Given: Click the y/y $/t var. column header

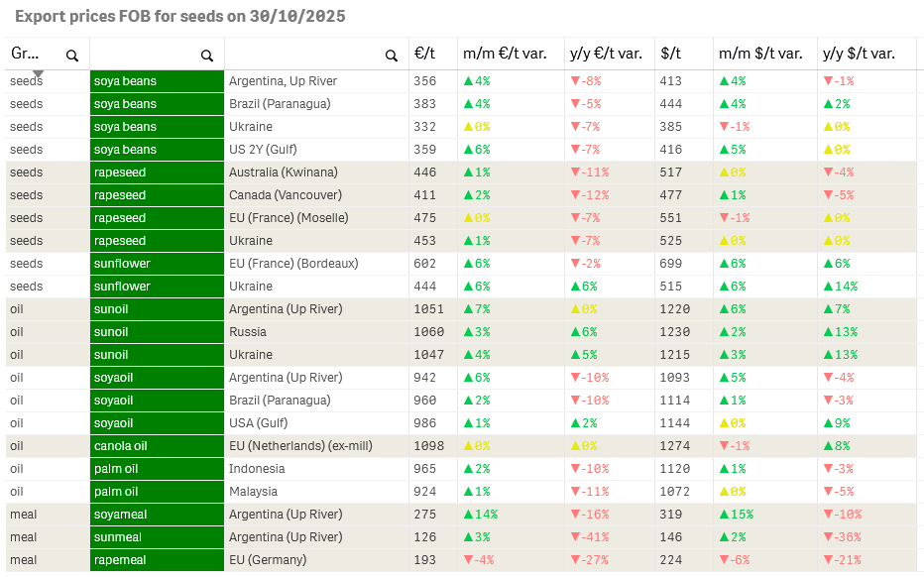Looking at the screenshot, I should (862, 54).
